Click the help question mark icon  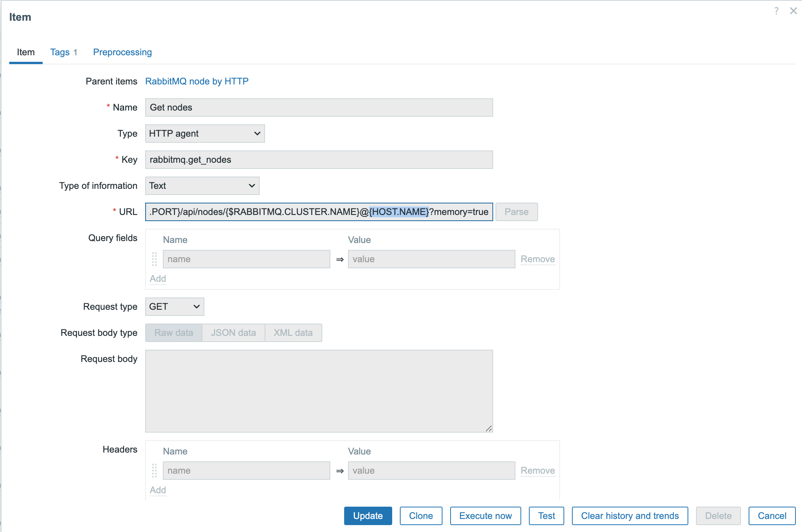[776, 11]
